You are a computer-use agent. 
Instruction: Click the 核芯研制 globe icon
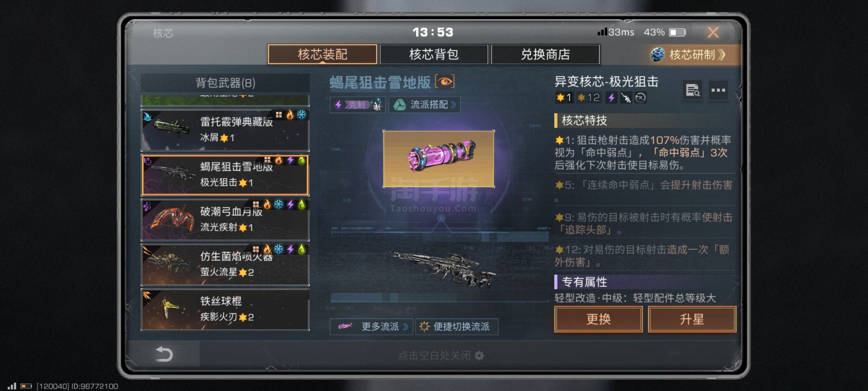coord(658,55)
